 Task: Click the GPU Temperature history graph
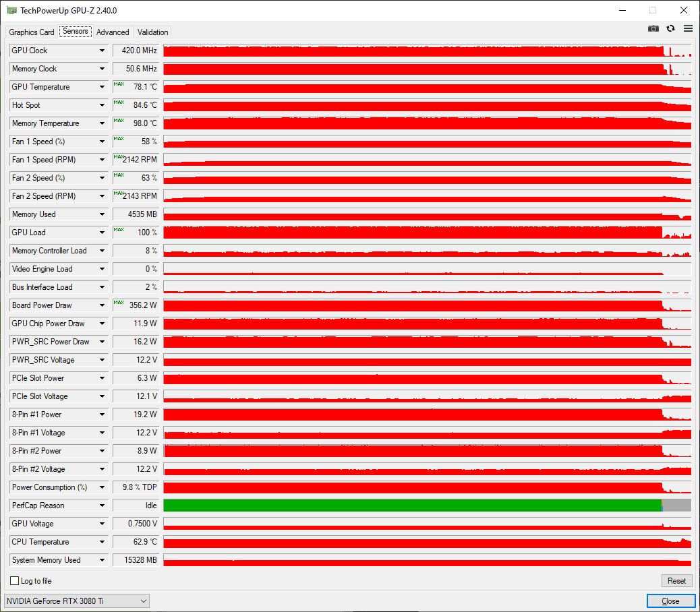428,87
